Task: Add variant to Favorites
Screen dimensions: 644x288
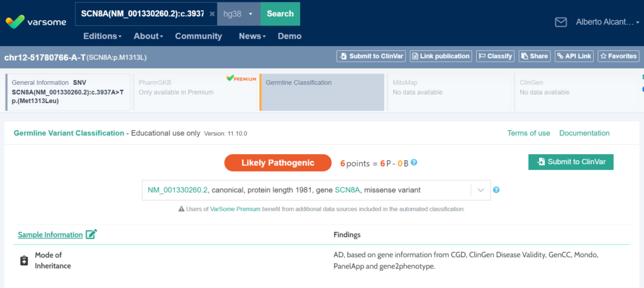Action: pyautogui.click(x=618, y=56)
